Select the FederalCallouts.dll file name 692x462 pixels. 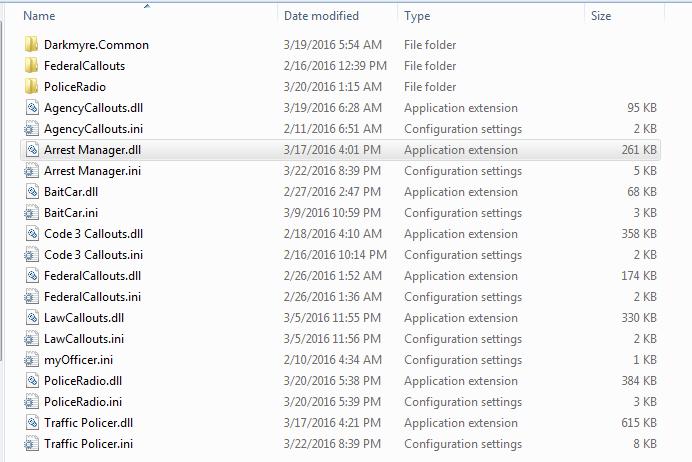93,276
